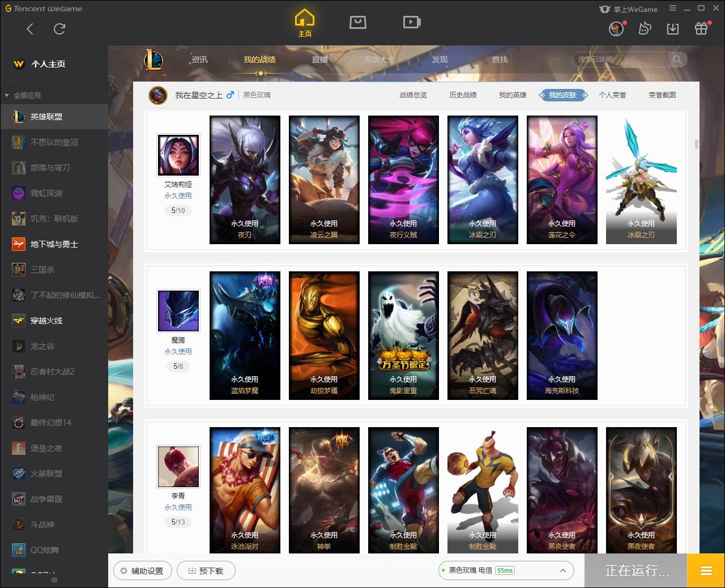725x588 pixels.
Task: Open the download manager icon
Action: coord(673,28)
